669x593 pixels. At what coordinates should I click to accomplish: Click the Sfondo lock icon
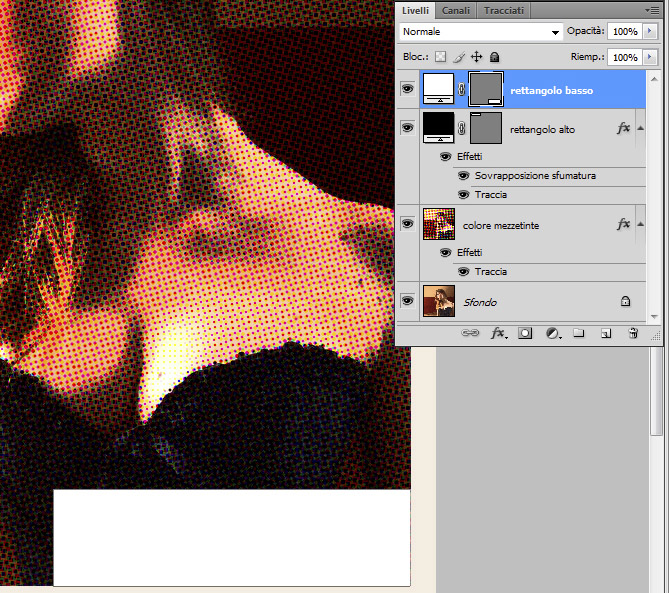tap(625, 301)
